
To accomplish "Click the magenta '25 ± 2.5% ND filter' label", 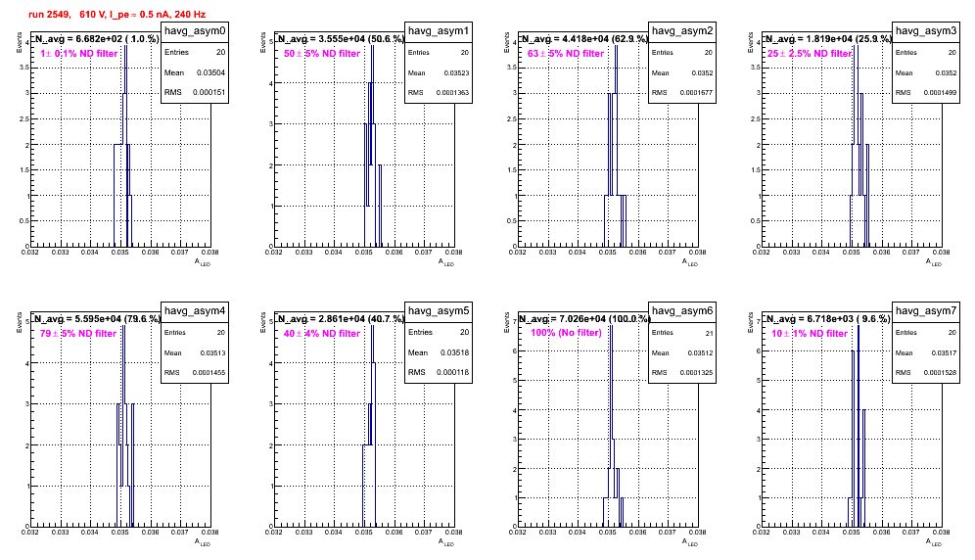I will 809,54.
